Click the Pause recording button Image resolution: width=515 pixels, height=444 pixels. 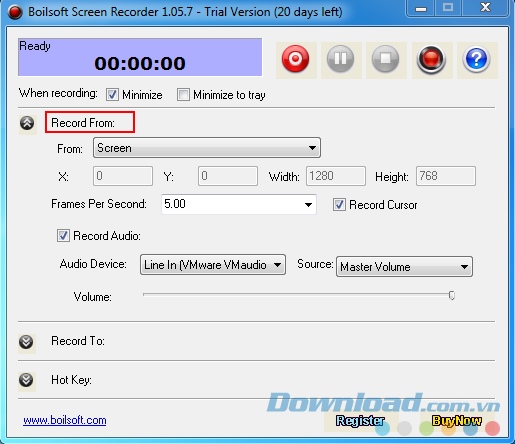(340, 59)
